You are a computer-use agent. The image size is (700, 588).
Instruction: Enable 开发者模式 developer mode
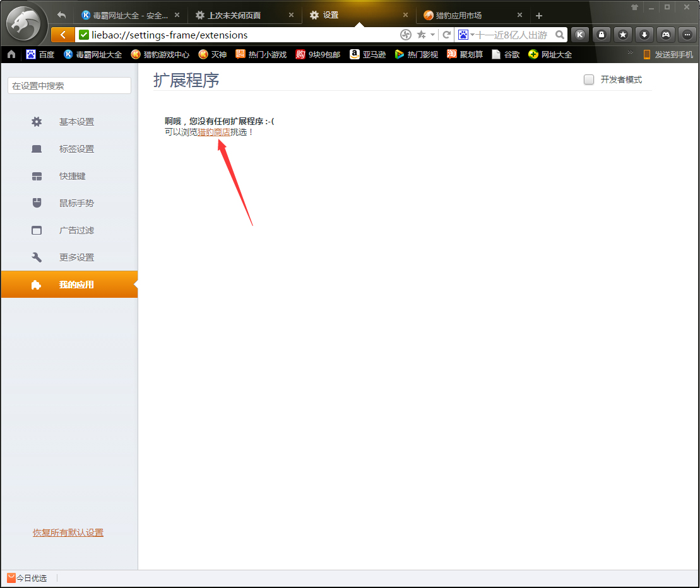pyautogui.click(x=589, y=79)
